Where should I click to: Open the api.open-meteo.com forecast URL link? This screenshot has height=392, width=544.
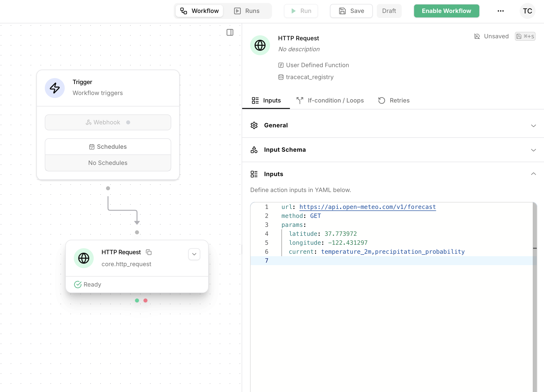pos(367,207)
